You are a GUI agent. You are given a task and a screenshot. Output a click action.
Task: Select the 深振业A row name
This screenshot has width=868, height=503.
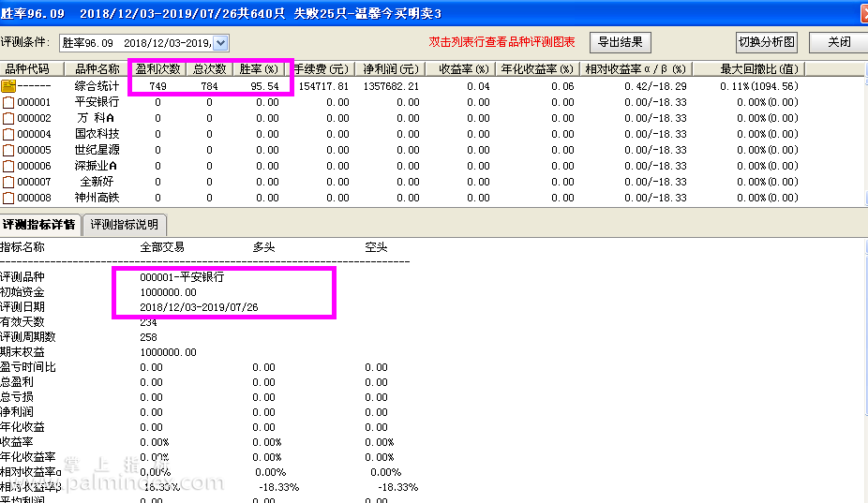point(96,166)
